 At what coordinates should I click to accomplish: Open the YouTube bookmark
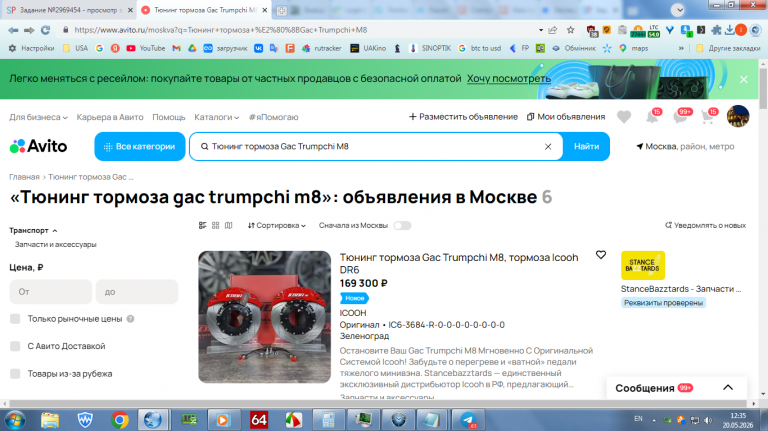tap(145, 48)
